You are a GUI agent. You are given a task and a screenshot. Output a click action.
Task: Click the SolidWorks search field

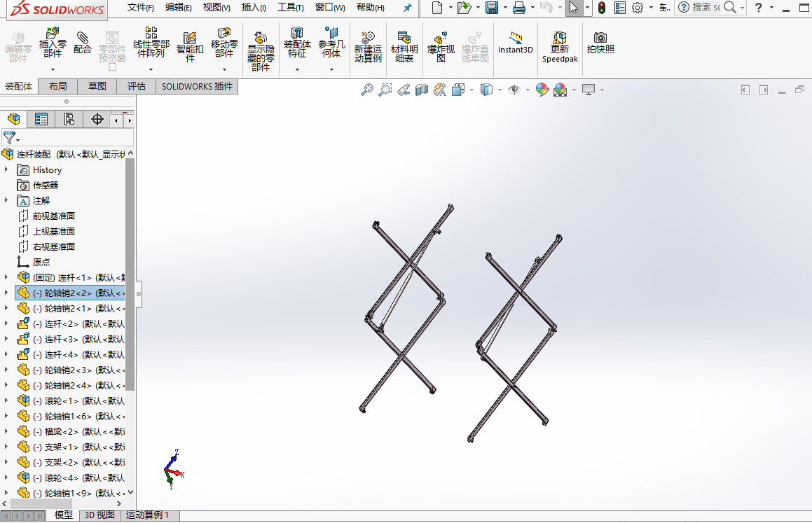(706, 8)
